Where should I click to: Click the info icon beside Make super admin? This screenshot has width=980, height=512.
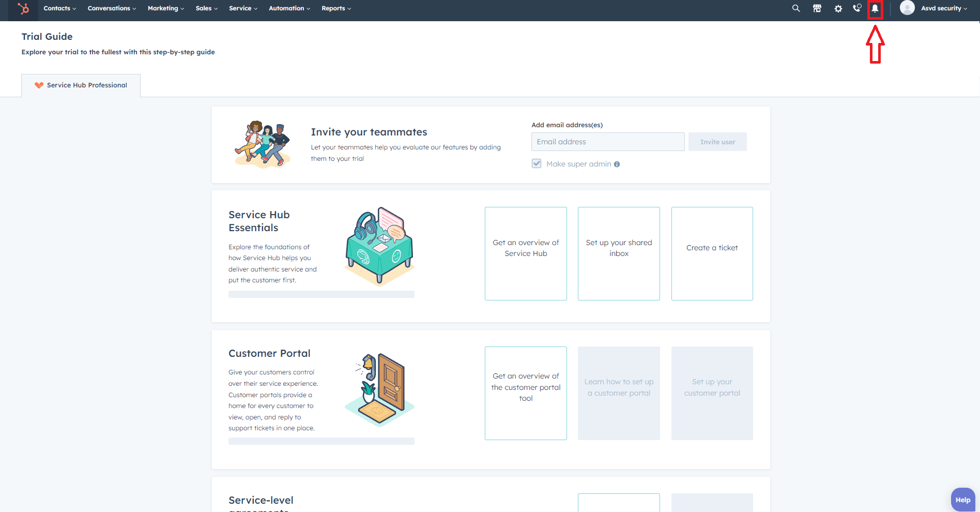point(617,164)
